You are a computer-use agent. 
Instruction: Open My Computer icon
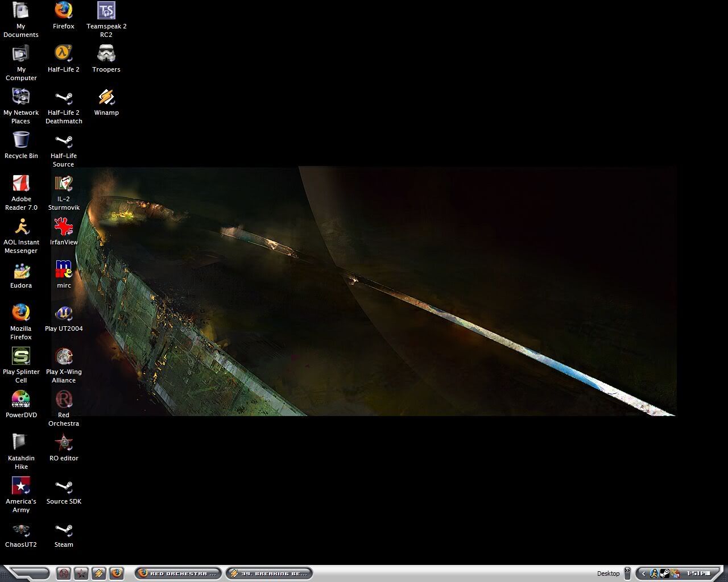point(21,63)
